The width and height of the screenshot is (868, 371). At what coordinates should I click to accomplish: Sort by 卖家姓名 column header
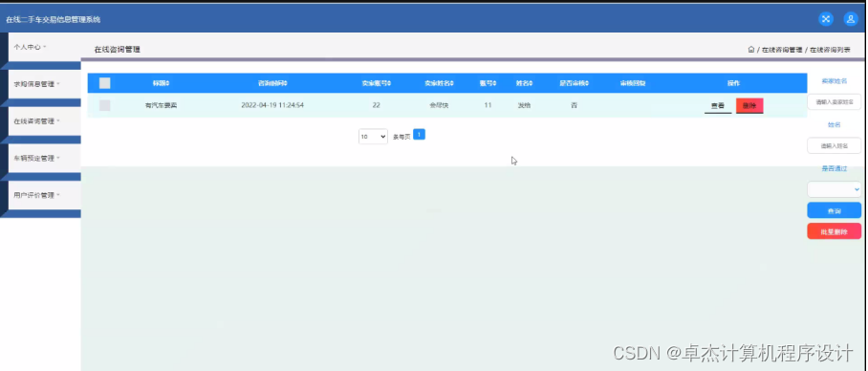pyautogui.click(x=439, y=83)
